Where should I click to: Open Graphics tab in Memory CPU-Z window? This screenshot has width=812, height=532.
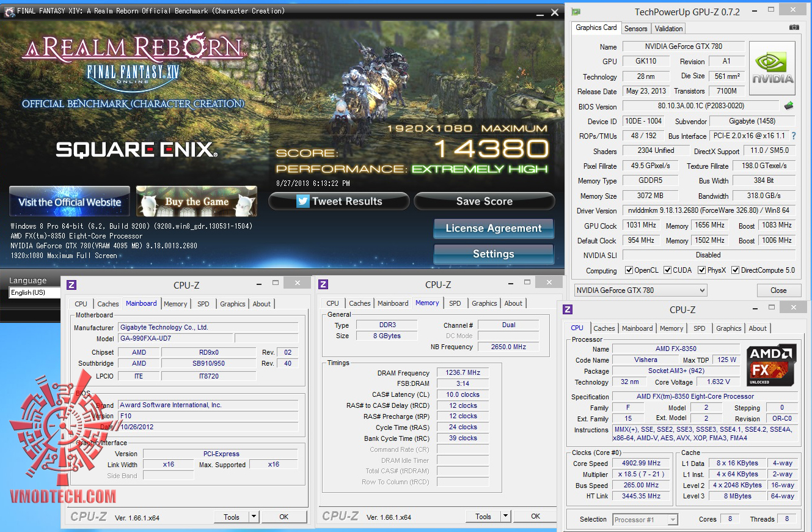tap(485, 303)
